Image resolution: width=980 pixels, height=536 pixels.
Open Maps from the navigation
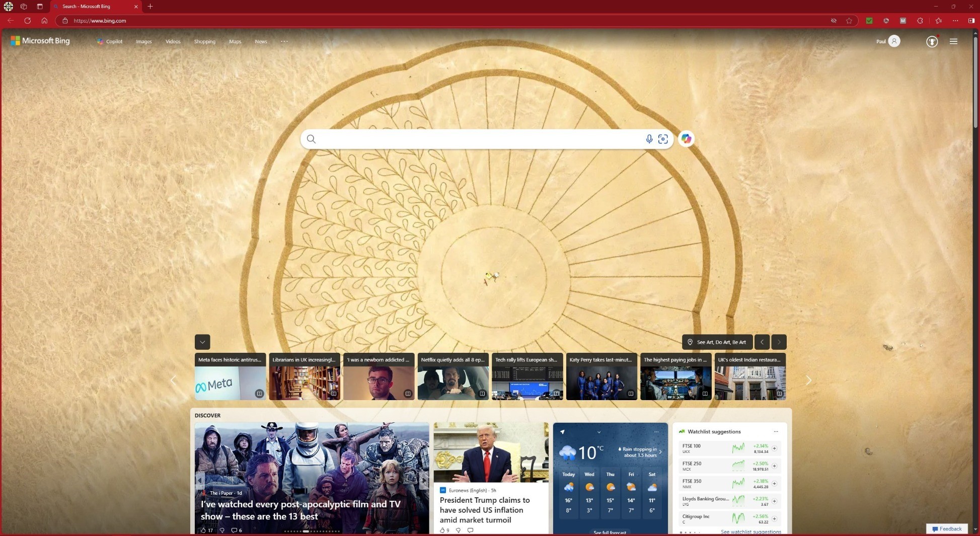235,41
